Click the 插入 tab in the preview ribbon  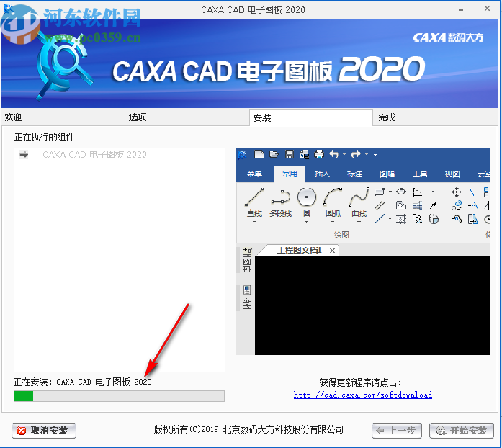322,174
